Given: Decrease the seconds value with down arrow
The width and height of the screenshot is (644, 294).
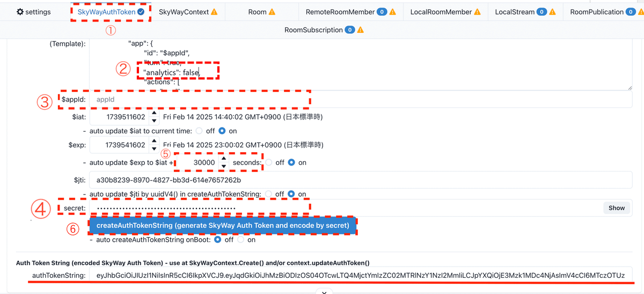Looking at the screenshot, I should (224, 166).
